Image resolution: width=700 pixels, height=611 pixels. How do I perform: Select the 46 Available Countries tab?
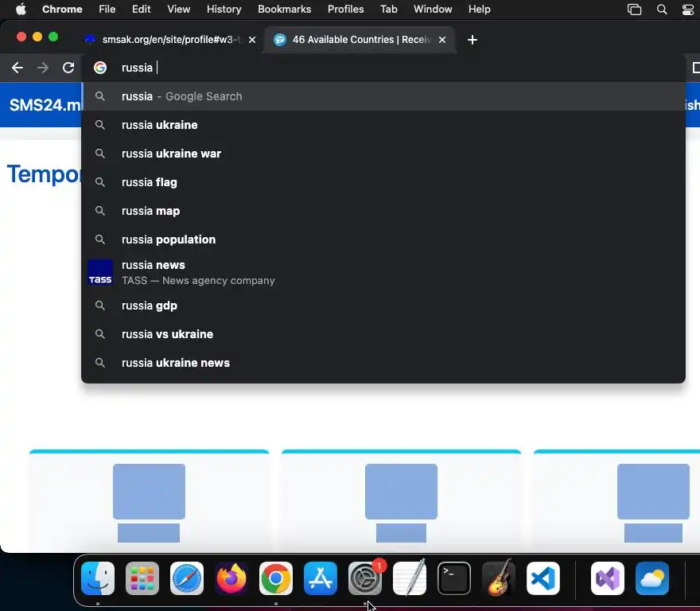coord(360,40)
